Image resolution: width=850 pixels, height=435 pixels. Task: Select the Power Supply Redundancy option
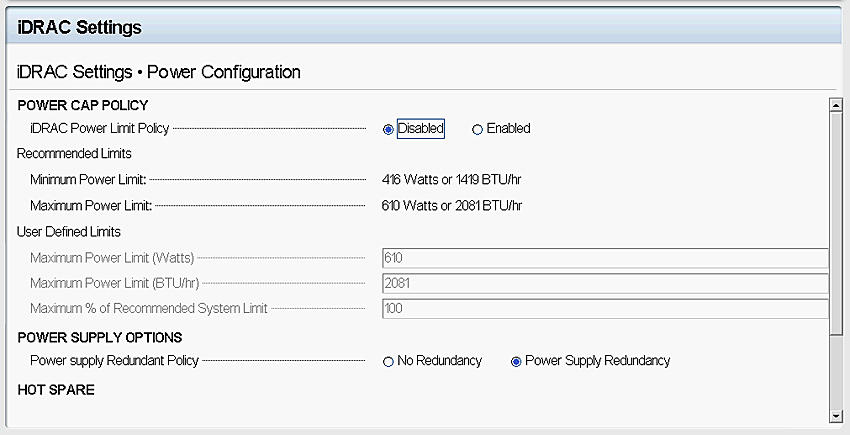(x=516, y=362)
